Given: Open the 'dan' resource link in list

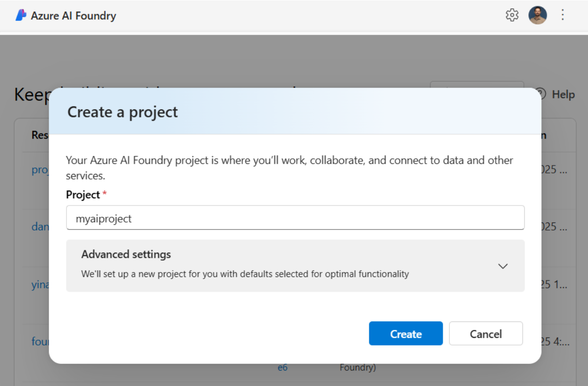Looking at the screenshot, I should coord(40,227).
